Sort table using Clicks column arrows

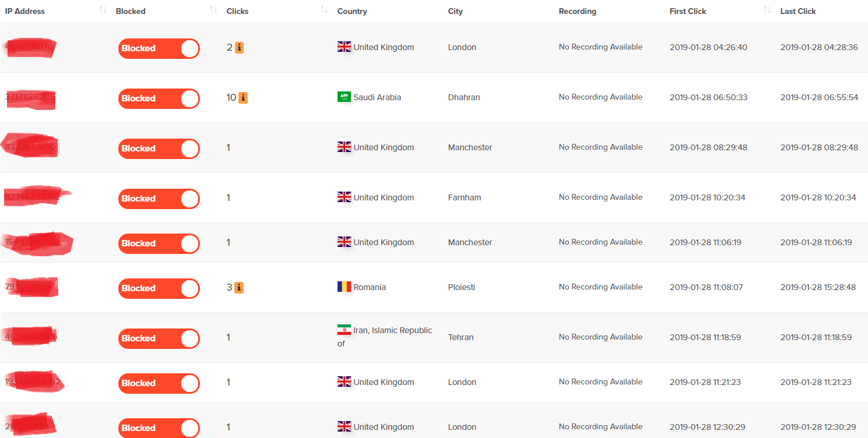[324, 10]
